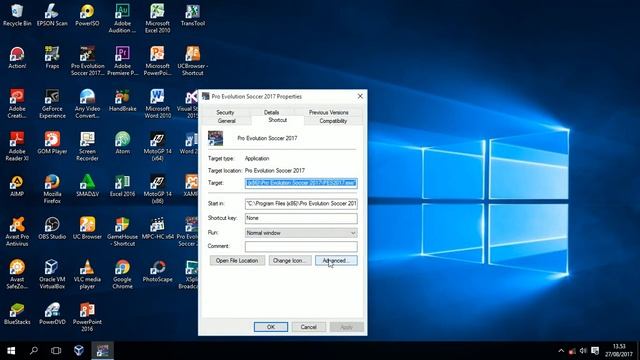Switch to the Security tab

(x=225, y=112)
